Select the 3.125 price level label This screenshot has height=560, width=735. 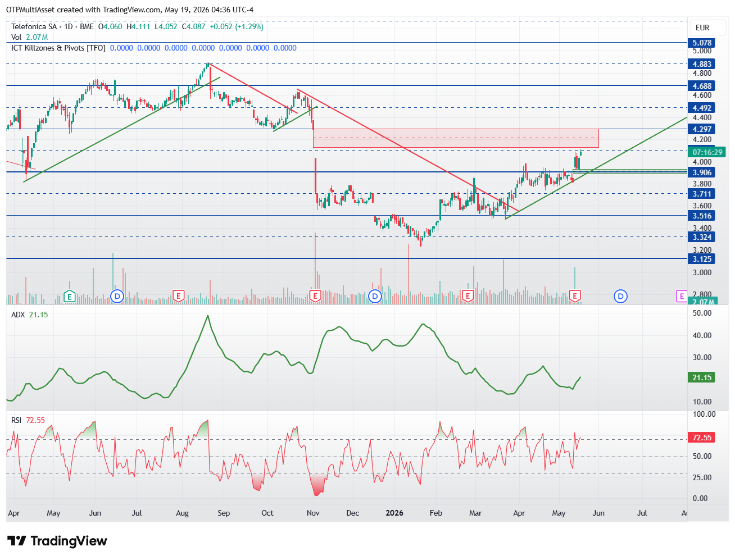(x=702, y=259)
